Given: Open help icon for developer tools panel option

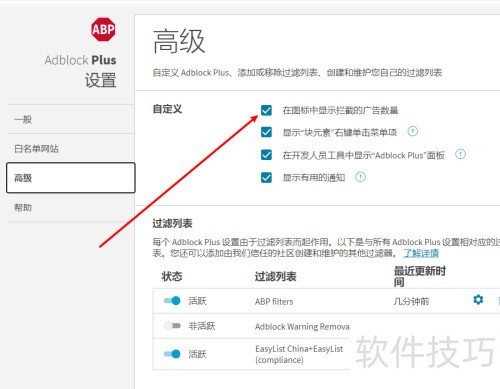Looking at the screenshot, I should pyautogui.click(x=460, y=154).
